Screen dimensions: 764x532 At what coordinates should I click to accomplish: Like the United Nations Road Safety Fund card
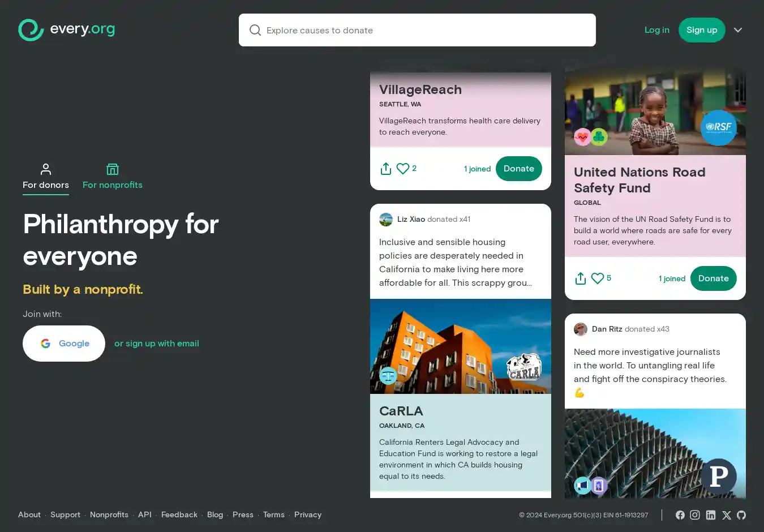click(598, 278)
